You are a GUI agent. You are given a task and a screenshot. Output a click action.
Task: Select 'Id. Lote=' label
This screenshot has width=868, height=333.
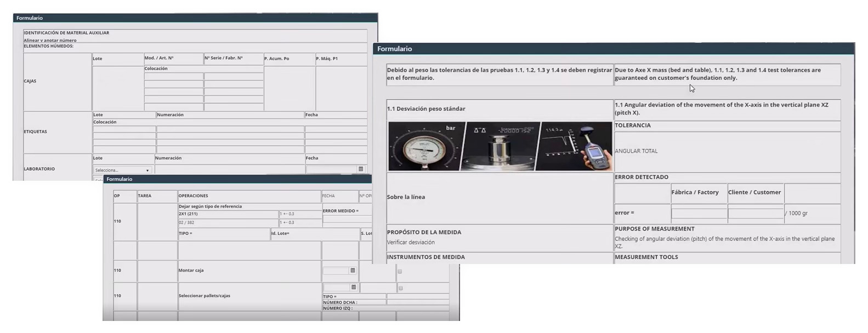click(280, 234)
